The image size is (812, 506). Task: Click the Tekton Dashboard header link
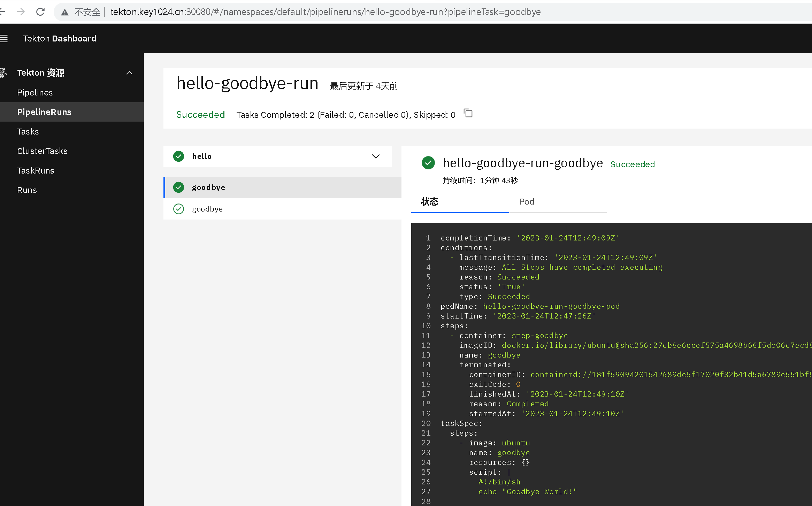point(60,39)
